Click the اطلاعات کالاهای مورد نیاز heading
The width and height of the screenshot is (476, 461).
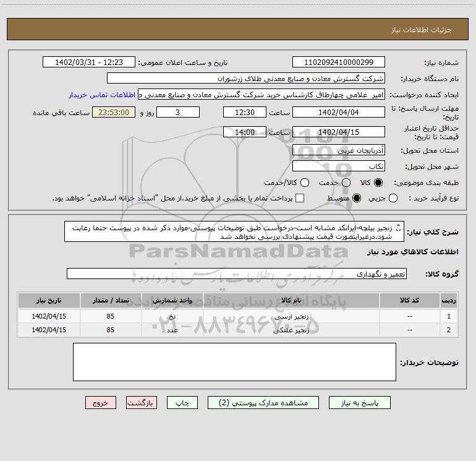pos(412,252)
